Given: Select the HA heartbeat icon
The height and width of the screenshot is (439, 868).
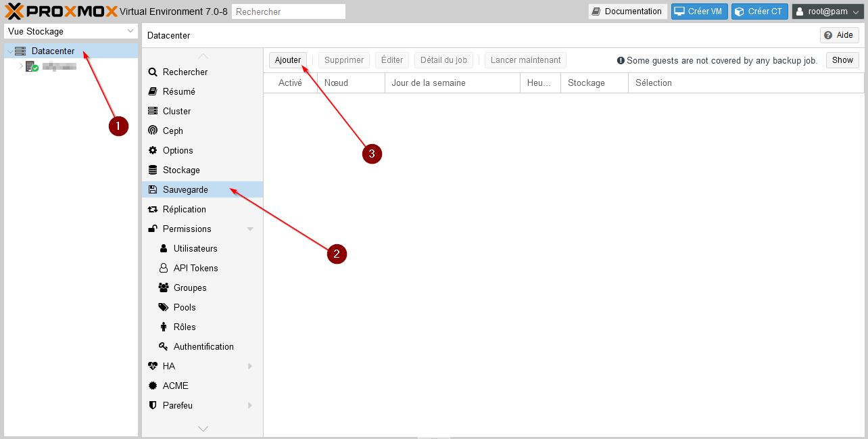Looking at the screenshot, I should [x=153, y=366].
